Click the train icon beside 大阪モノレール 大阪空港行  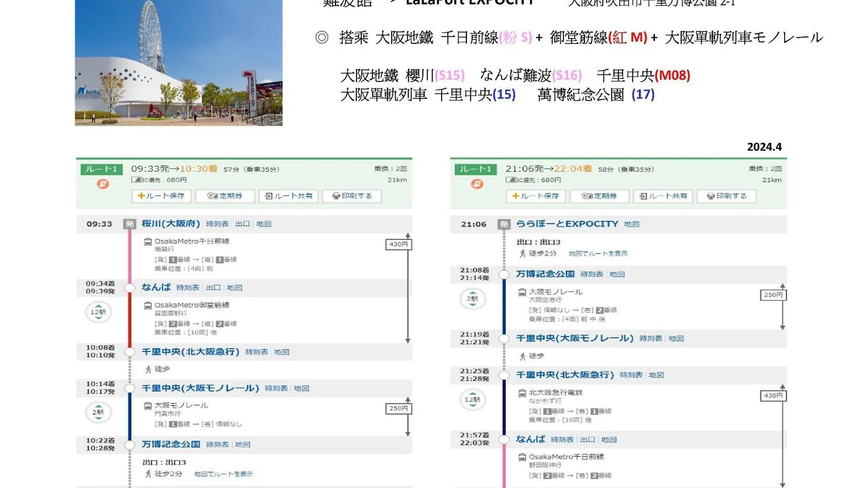[522, 292]
